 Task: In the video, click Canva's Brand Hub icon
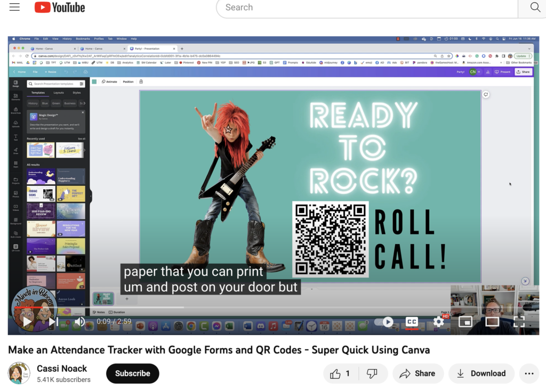pyautogui.click(x=15, y=110)
